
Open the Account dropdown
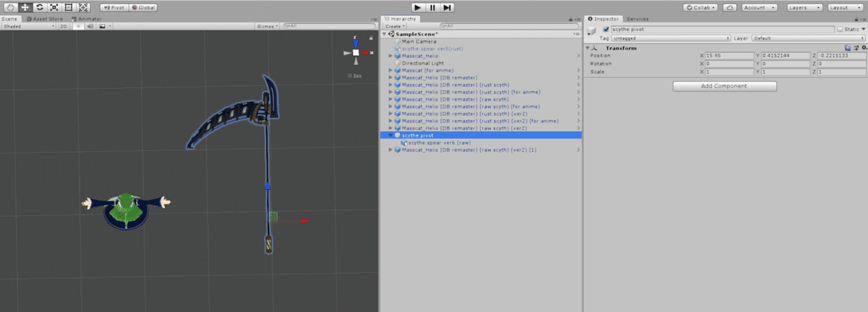tap(759, 7)
